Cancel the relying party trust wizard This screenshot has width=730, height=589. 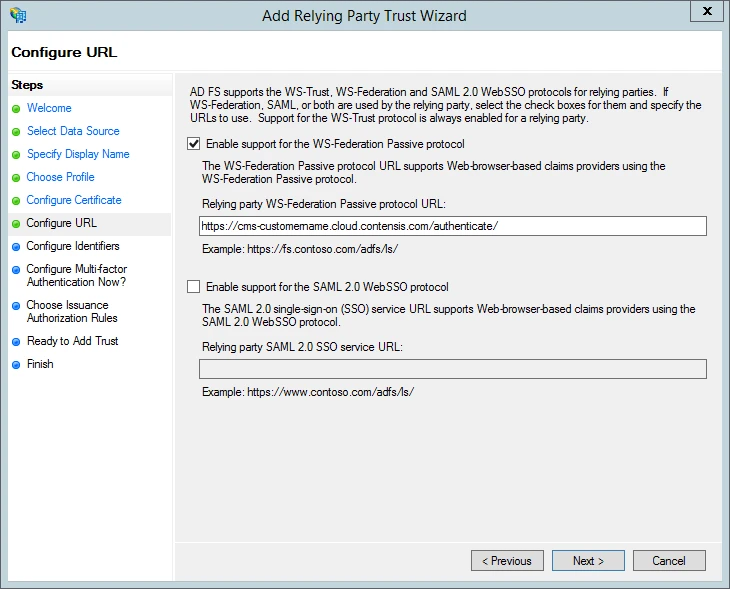(669, 561)
